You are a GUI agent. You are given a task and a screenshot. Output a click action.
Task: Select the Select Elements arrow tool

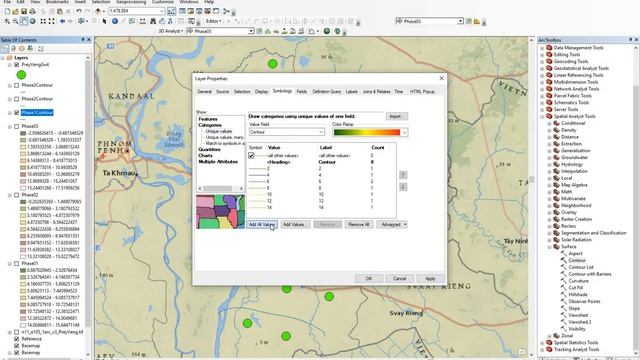pos(104,21)
